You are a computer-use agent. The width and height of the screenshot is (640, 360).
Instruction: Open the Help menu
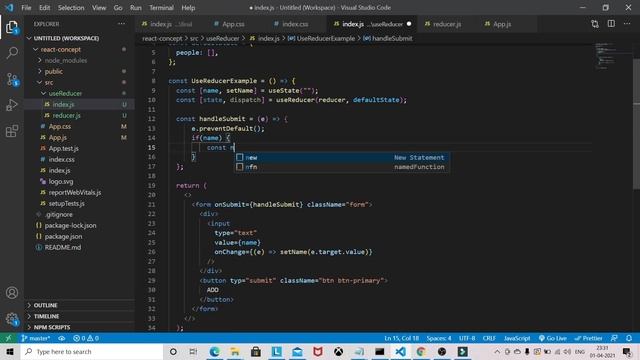(x=188, y=7)
